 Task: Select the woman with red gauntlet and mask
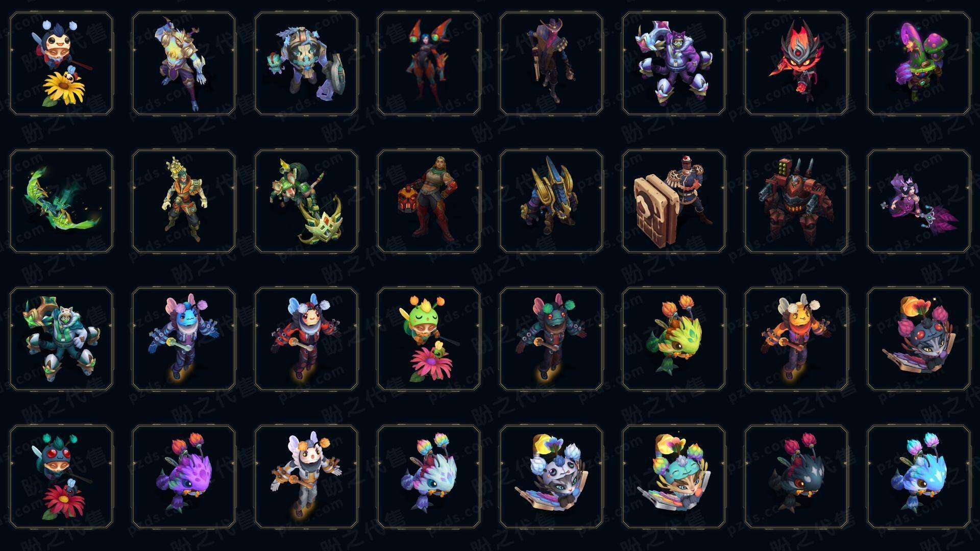click(x=429, y=201)
